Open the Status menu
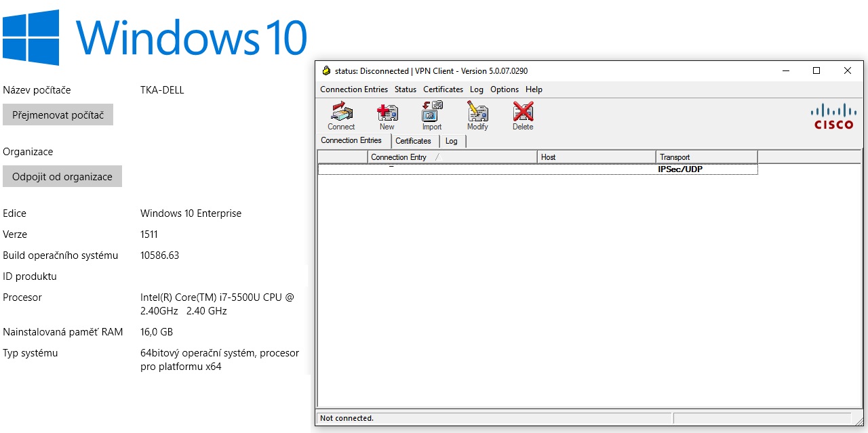The height and width of the screenshot is (433, 868). tap(406, 89)
